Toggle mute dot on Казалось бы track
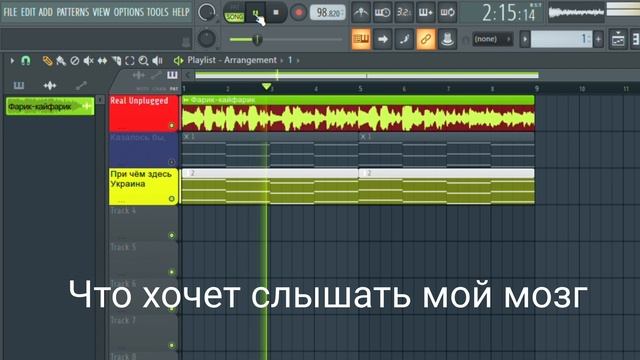This screenshot has width=640, height=360. point(172,162)
